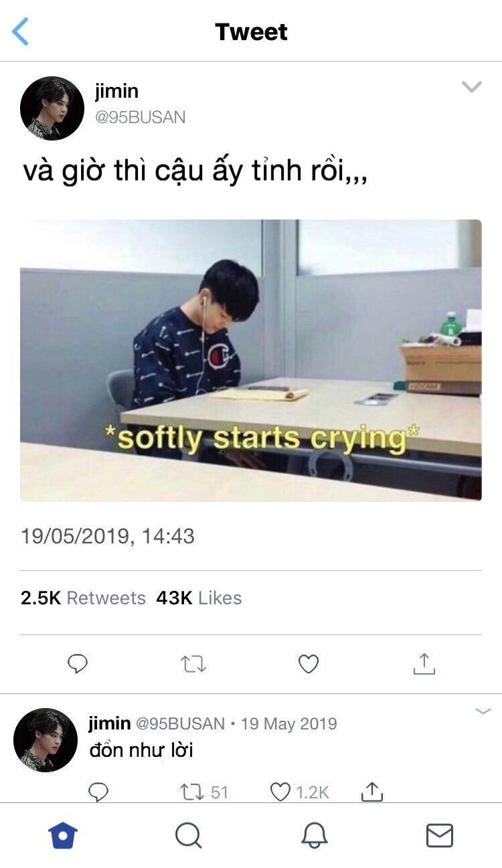The height and width of the screenshot is (868, 502).
Task: Tap the reply icon under the main tweet
Action: click(78, 664)
